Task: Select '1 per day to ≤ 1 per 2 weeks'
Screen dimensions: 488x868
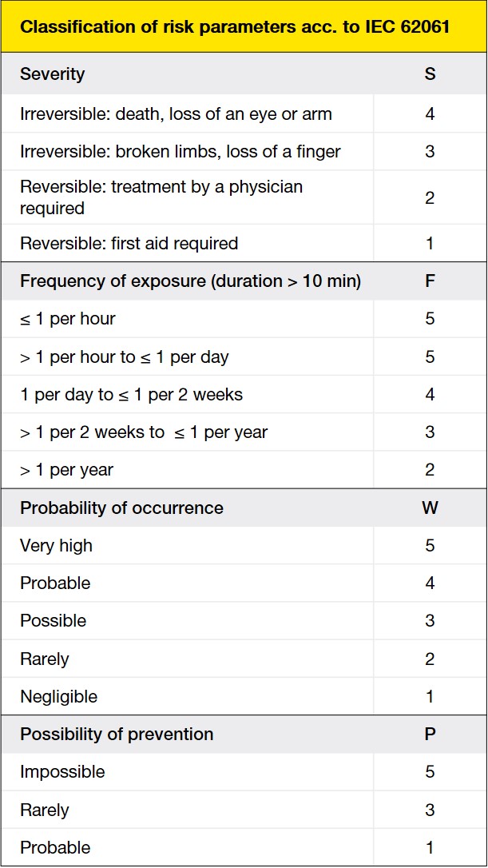Action: click(132, 395)
